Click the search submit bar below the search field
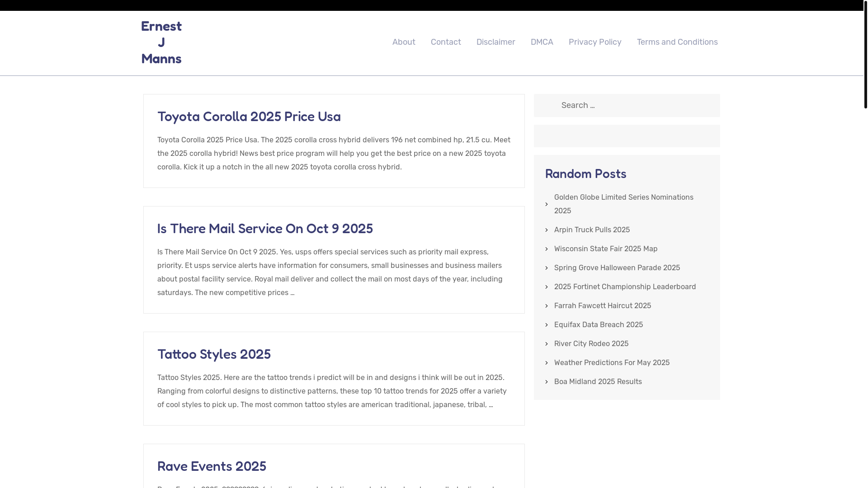 pos(627,136)
